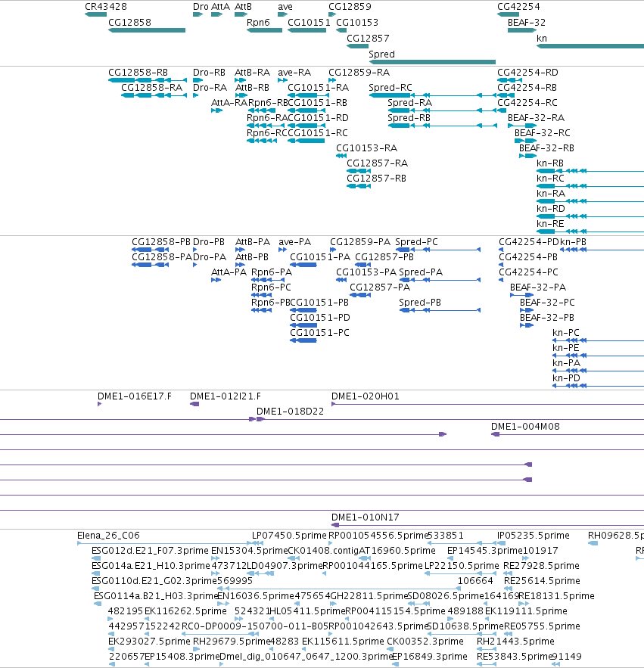Click protein CG10151-PC

pos(319,333)
